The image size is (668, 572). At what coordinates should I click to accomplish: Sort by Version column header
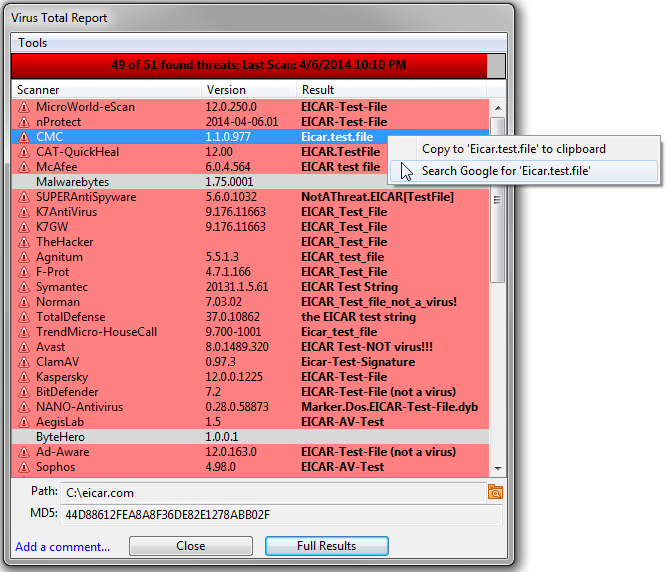249,89
